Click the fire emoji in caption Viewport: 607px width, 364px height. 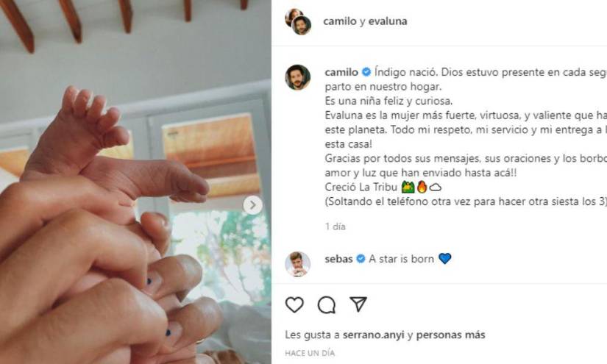click(422, 188)
